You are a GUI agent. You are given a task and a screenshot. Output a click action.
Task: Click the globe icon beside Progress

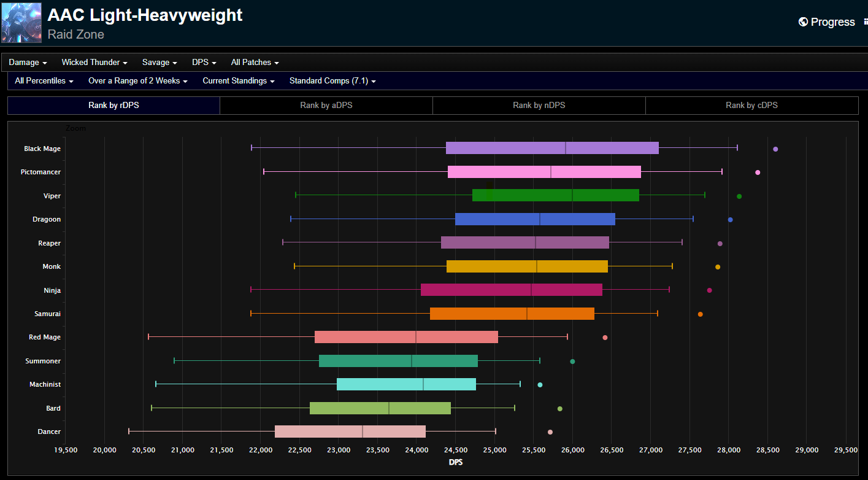(x=803, y=22)
